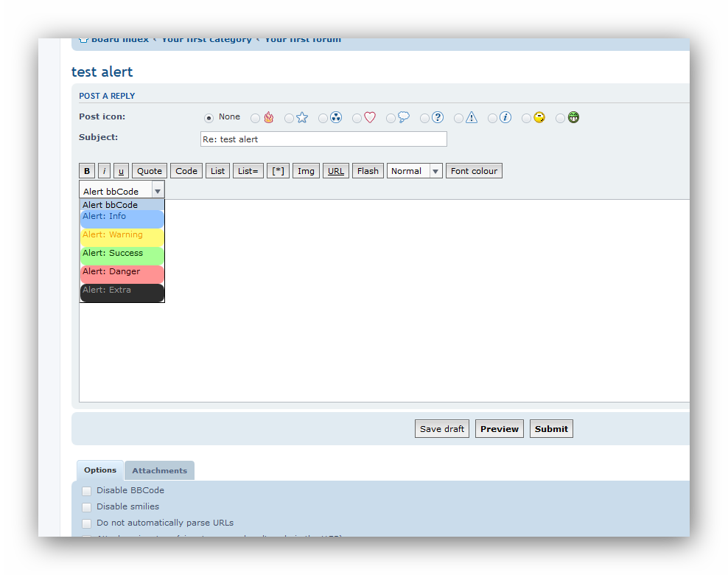Insert a URL BBCode tag

[x=336, y=171]
